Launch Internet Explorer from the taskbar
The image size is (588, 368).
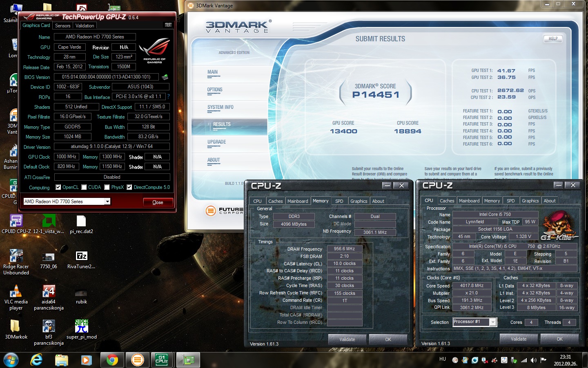click(x=37, y=360)
